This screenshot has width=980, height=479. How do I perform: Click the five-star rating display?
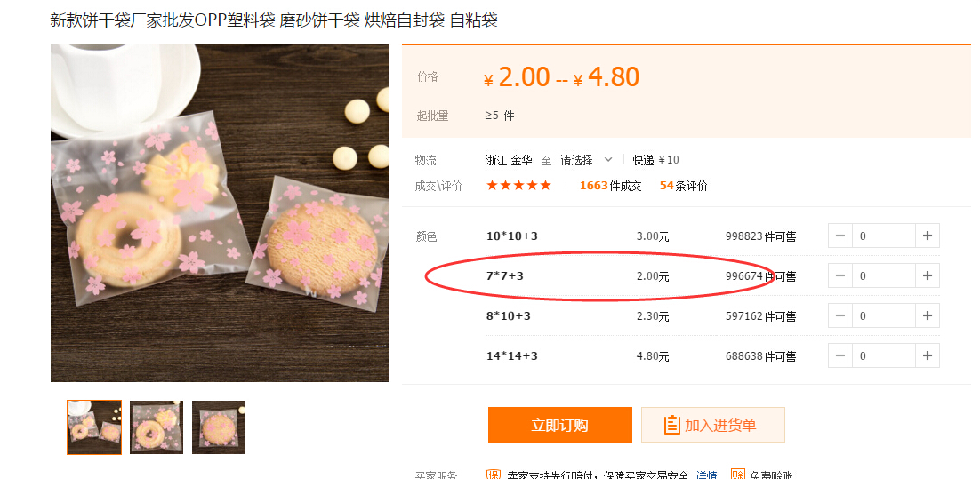click(518, 186)
